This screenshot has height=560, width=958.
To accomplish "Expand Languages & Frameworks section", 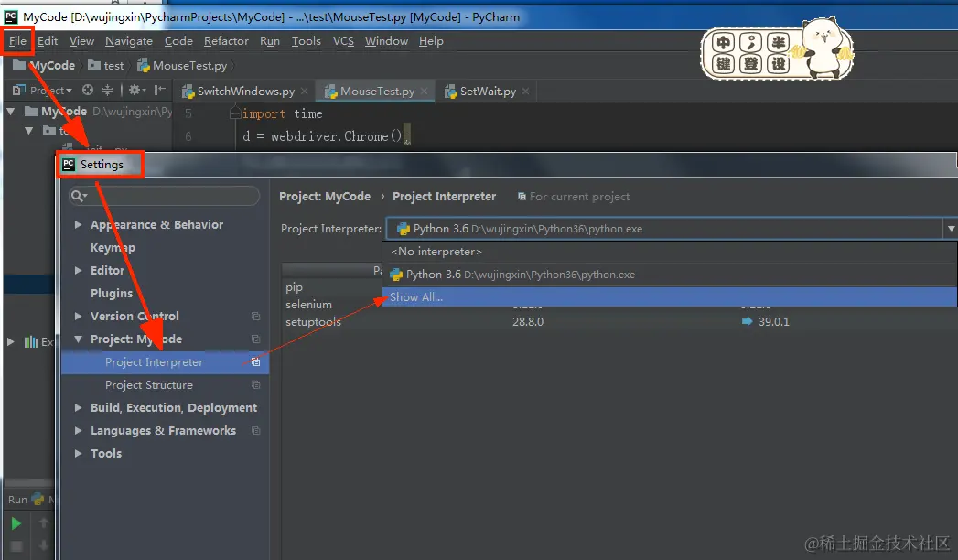I will [x=78, y=431].
